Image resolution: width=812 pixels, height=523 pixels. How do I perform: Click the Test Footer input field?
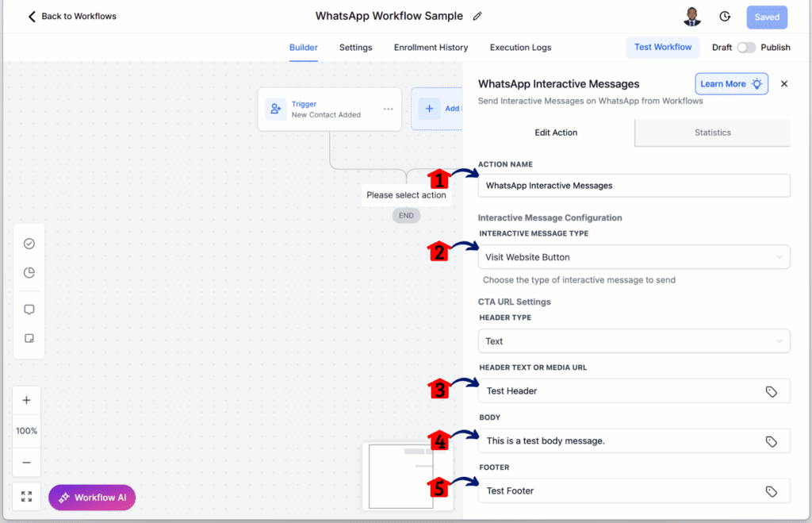pyautogui.click(x=634, y=491)
